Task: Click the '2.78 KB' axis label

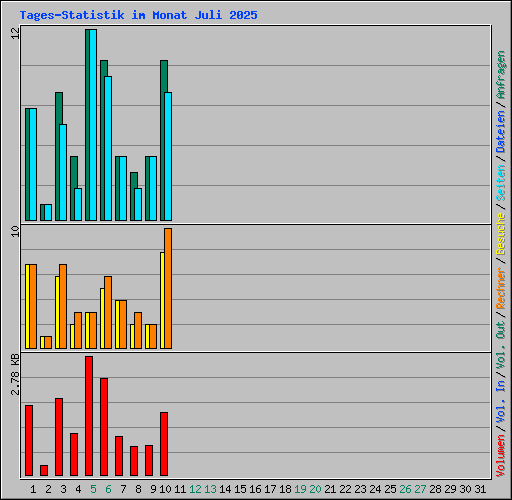Action: 15,374
